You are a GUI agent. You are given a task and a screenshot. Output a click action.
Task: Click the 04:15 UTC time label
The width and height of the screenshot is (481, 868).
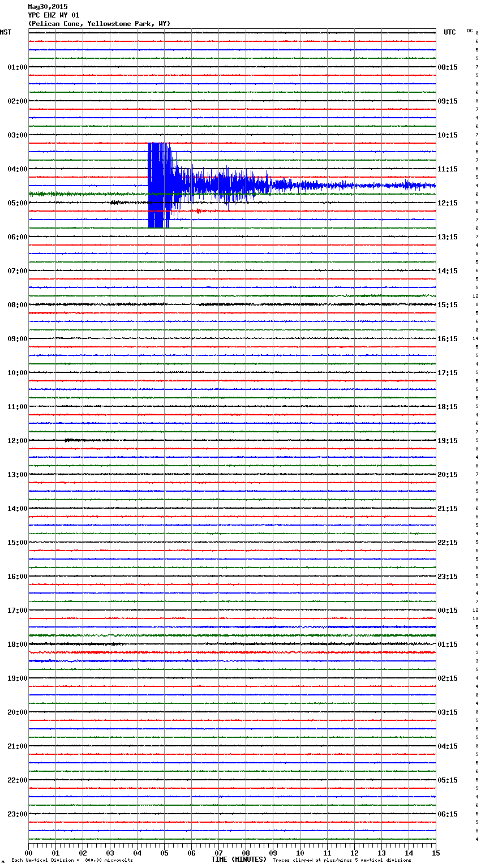448,746
